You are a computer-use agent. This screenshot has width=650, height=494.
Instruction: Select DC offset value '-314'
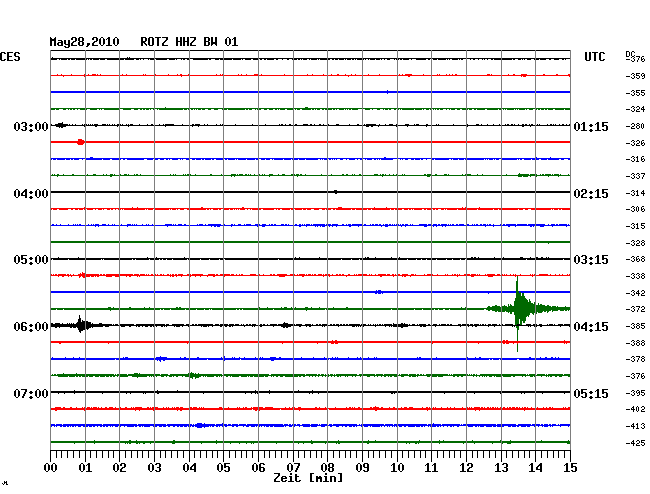(635, 193)
